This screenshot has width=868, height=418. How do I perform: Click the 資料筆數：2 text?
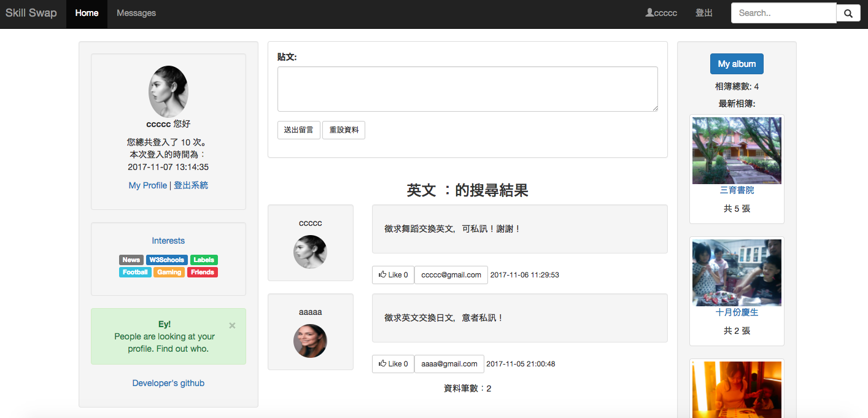point(468,389)
